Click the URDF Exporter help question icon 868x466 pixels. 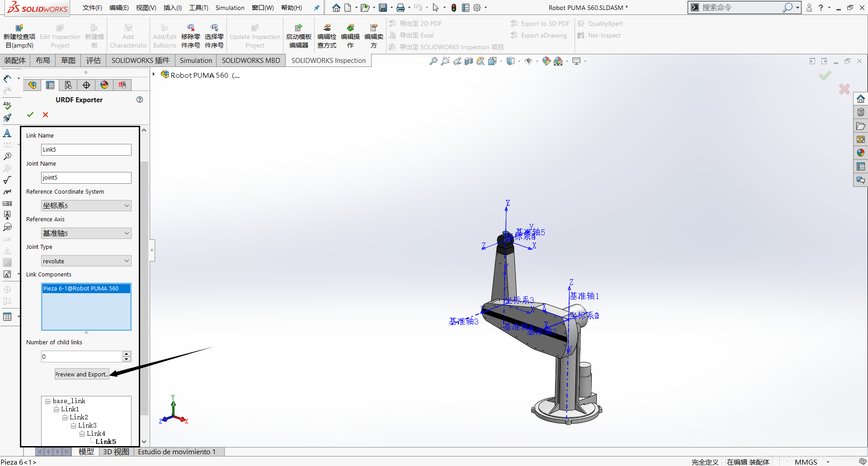140,100
